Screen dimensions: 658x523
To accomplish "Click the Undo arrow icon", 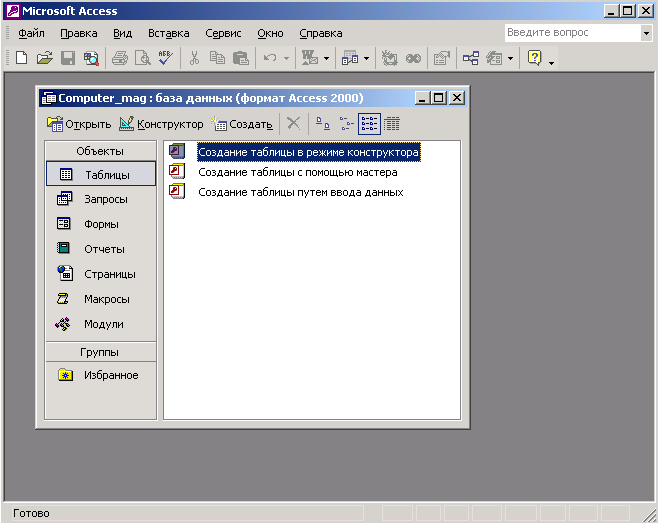I will click(270, 58).
